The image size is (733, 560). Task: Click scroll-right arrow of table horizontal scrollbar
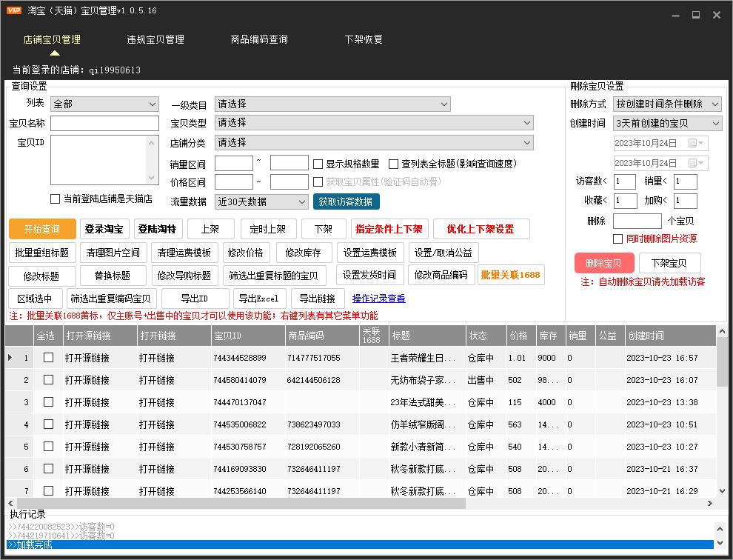[x=710, y=504]
